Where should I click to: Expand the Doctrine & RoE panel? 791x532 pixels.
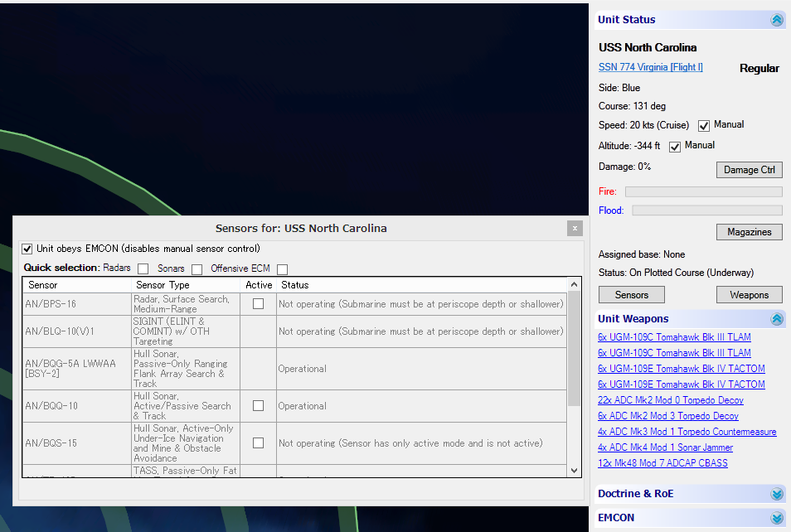[777, 494]
